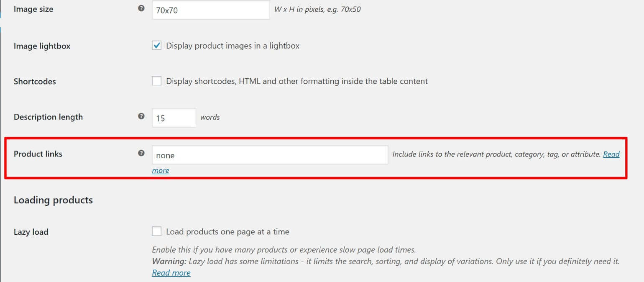
Task: Click the Description length setting label
Action: [x=48, y=117]
